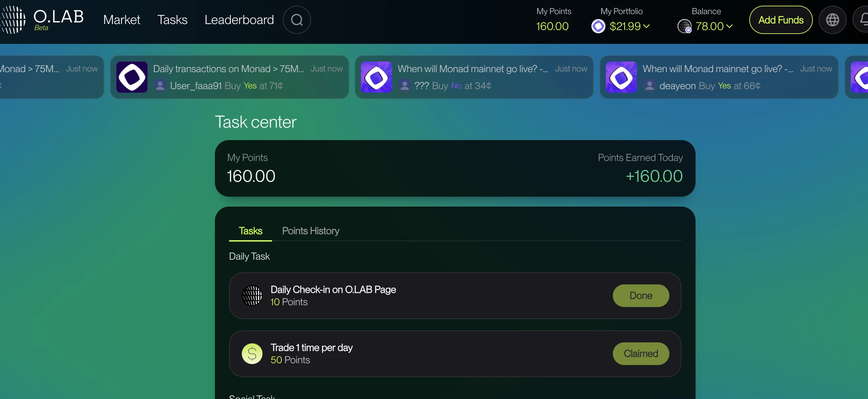Open the Market menu item
Image resolution: width=868 pixels, height=399 pixels.
[x=121, y=19]
